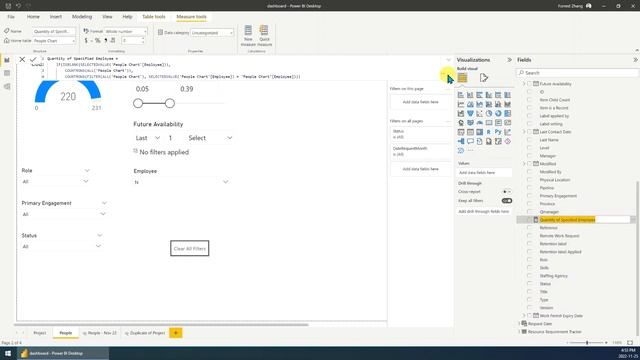Open the Project page tab
The image size is (640, 360).
pyautogui.click(x=40, y=333)
